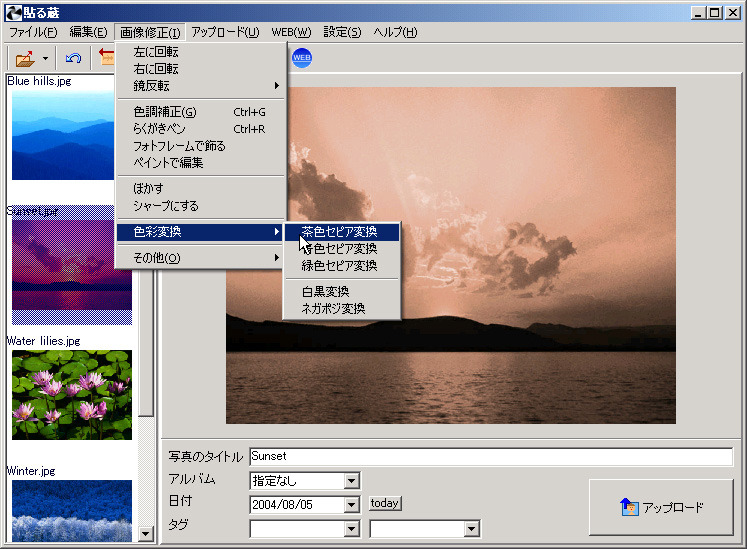This screenshot has width=747, height=549.
Task: Expand the アルバム dropdown
Action: [x=352, y=481]
